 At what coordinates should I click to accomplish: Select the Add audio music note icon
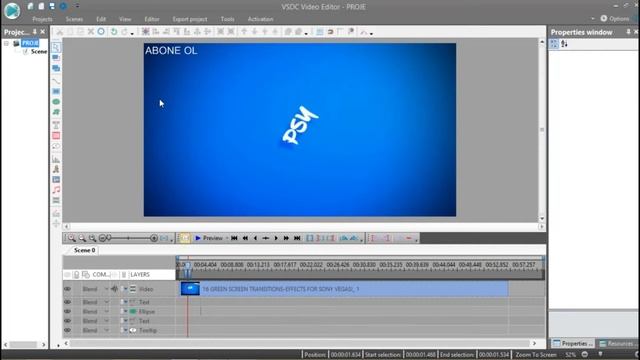click(x=56, y=190)
